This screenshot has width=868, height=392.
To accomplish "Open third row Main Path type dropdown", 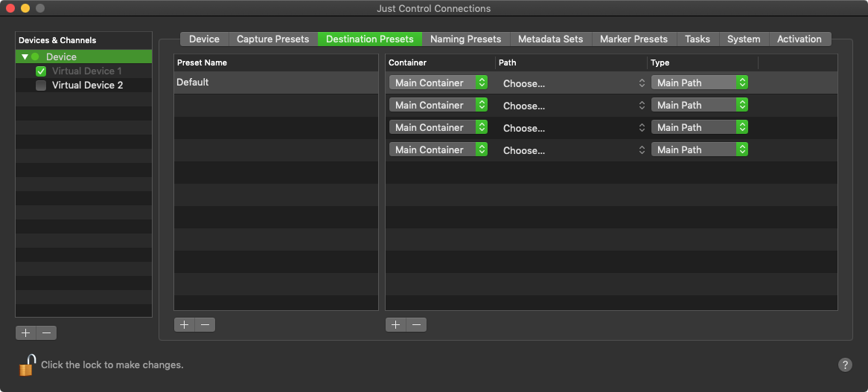I will [x=700, y=127].
